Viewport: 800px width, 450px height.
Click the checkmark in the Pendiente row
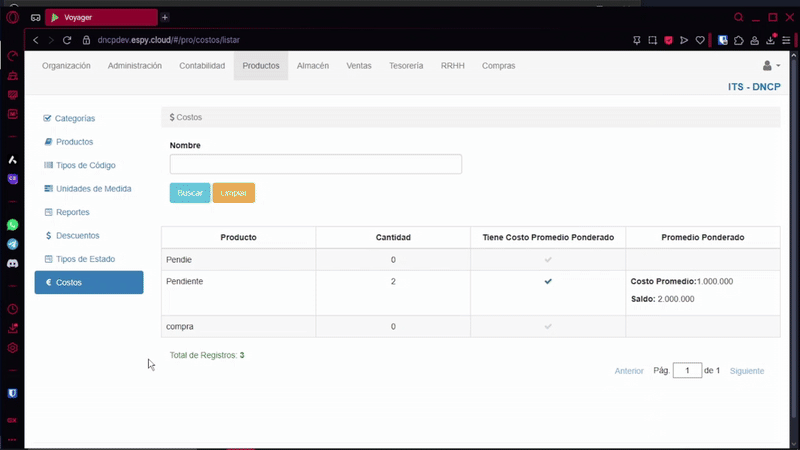pyautogui.click(x=548, y=282)
